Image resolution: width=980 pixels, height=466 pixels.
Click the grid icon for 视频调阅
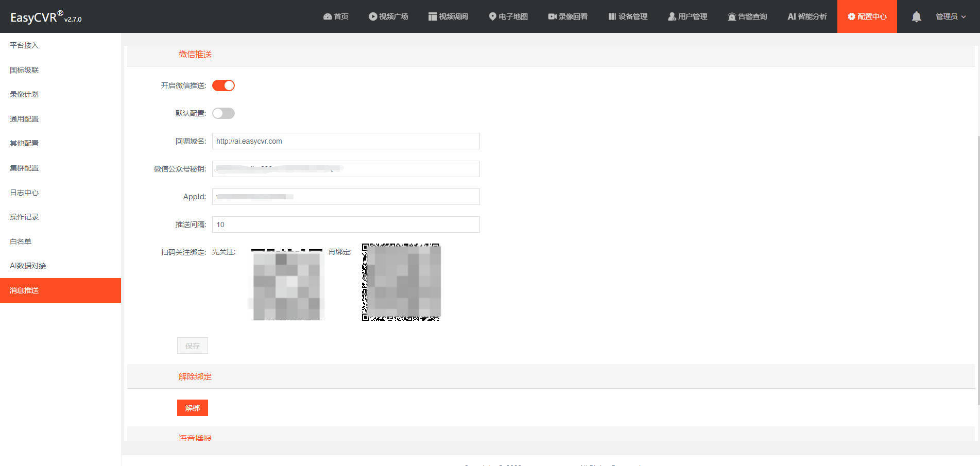(x=433, y=16)
